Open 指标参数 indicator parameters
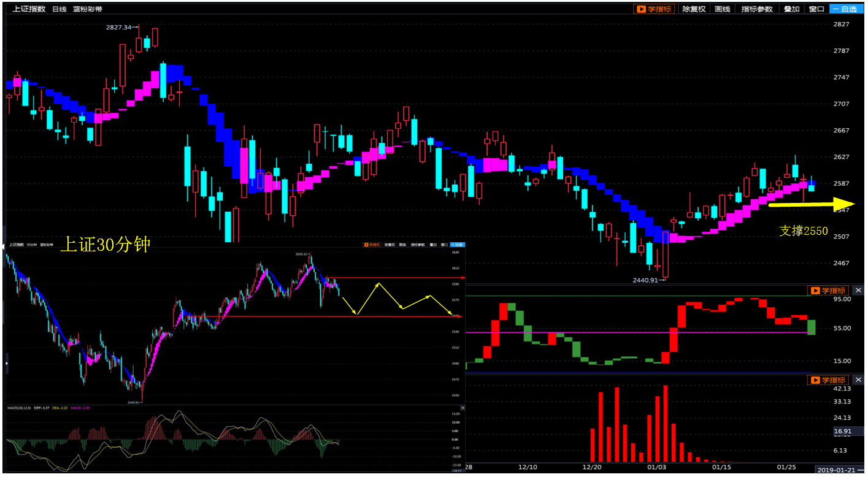The width and height of the screenshot is (868, 477). 756,9
